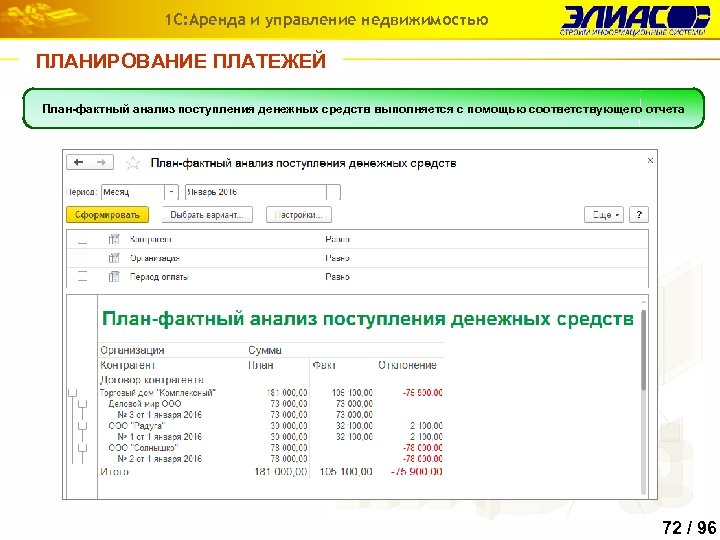Image resolution: width=720 pixels, height=540 pixels.
Task: Collapse the Деловой мир ООО group
Action: [x=82, y=404]
